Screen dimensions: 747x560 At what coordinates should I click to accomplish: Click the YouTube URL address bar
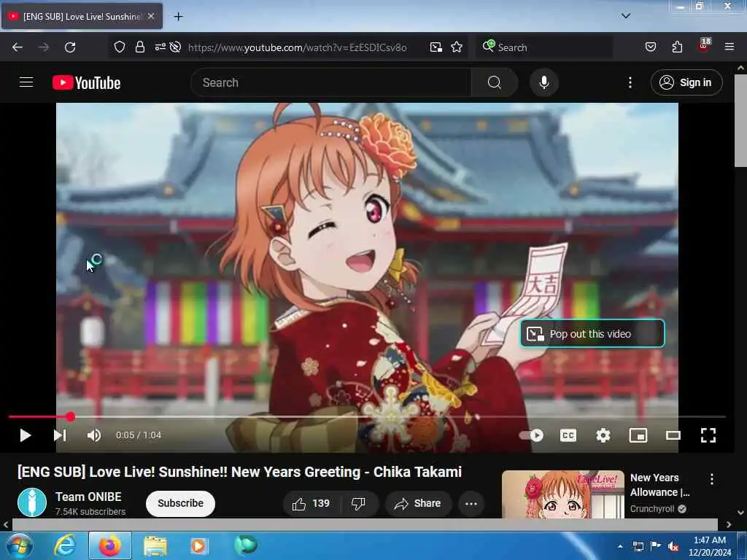point(298,47)
